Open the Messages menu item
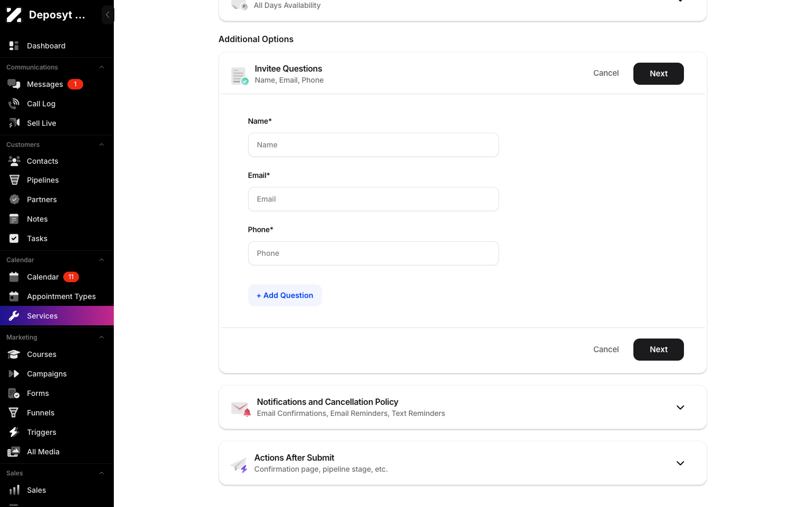The width and height of the screenshot is (812, 507). tap(57, 84)
